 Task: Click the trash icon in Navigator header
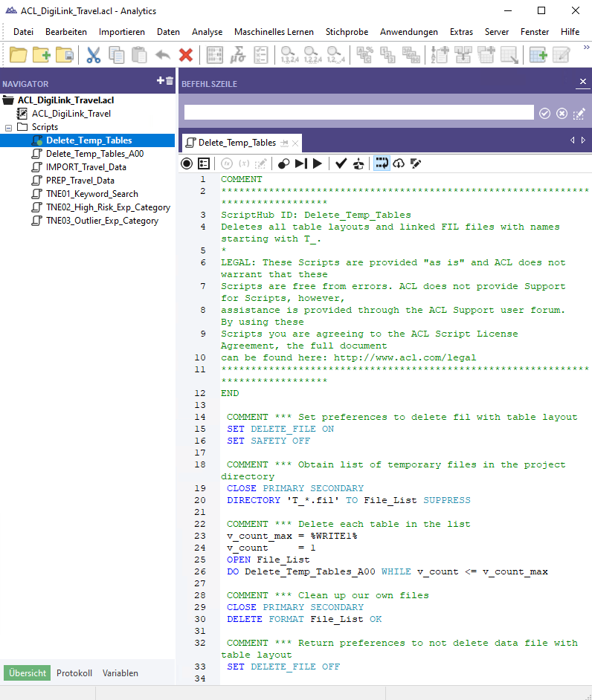pos(170,81)
